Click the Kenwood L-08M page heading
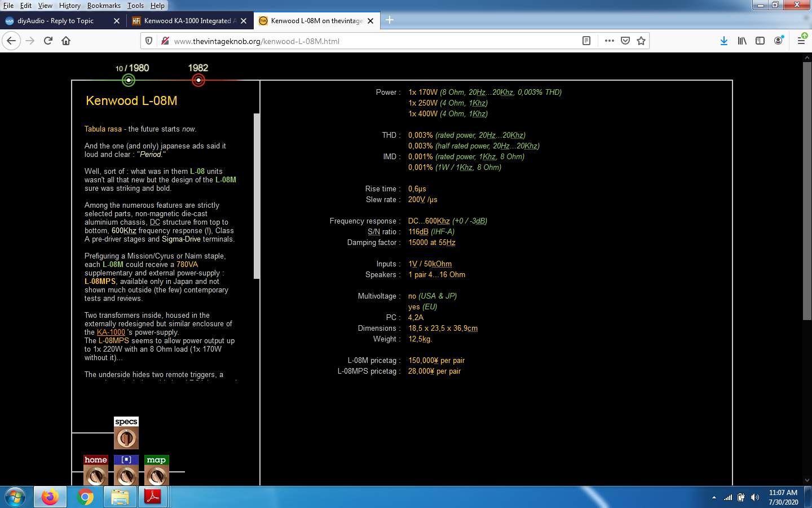Screen dimensions: 812x508 coord(131,100)
